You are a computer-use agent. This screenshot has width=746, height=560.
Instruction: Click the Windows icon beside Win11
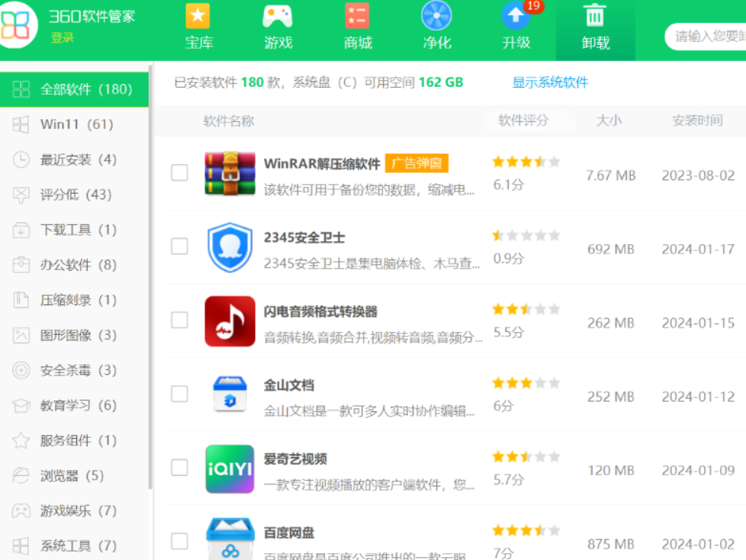tap(21, 124)
